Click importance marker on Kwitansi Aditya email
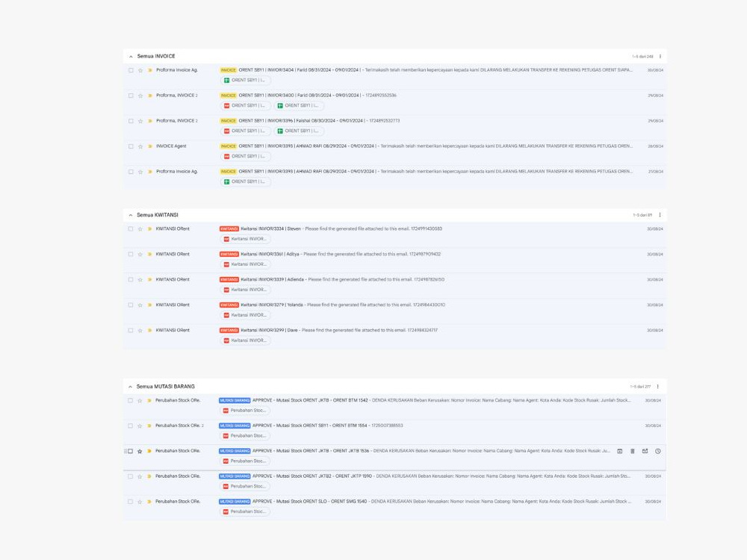747x560 pixels. [x=149, y=255]
